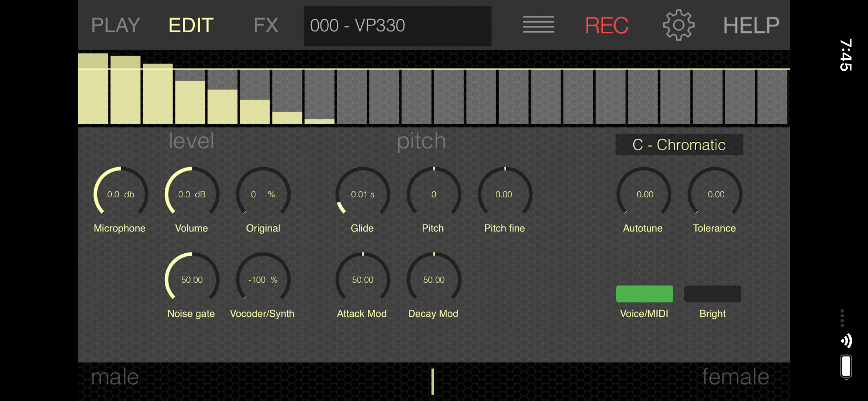Enable the Bright switch

pyautogui.click(x=712, y=293)
